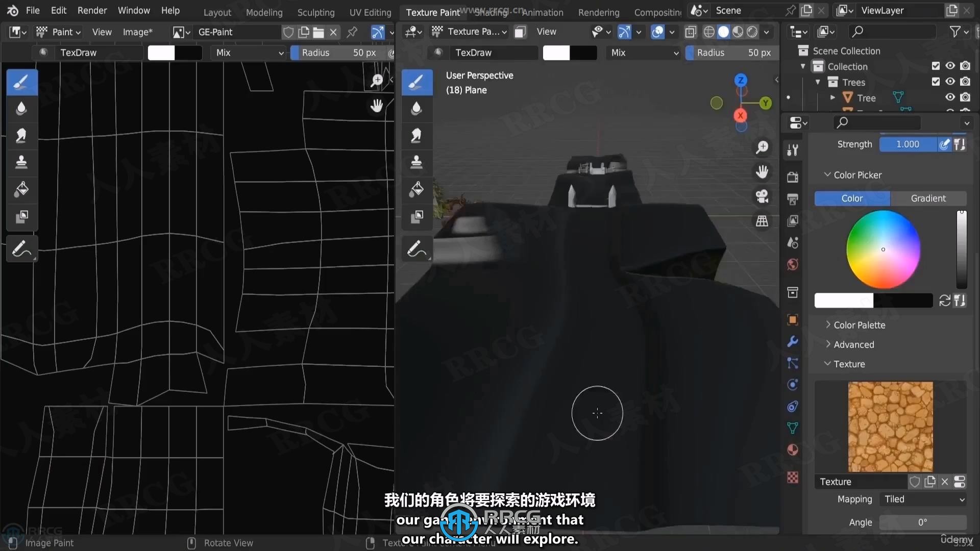Unlink the GE-Paint image with X
This screenshot has height=551, width=980.
(x=333, y=33)
